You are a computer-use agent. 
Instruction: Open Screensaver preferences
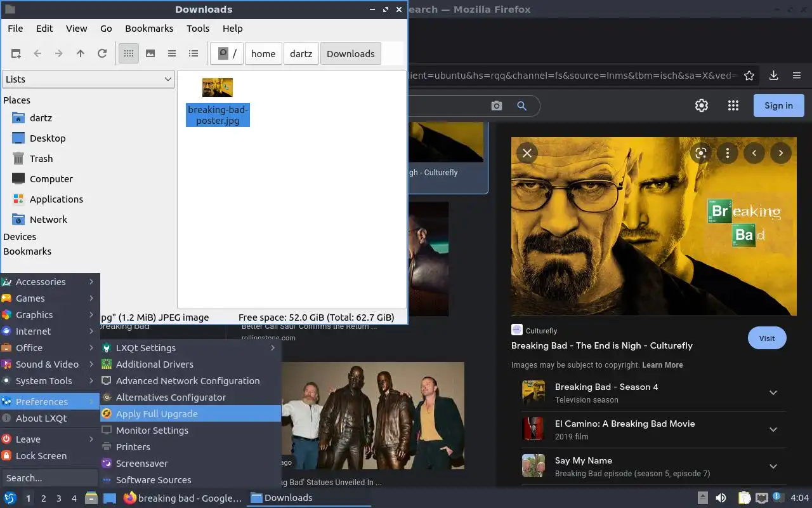(x=190, y=464)
